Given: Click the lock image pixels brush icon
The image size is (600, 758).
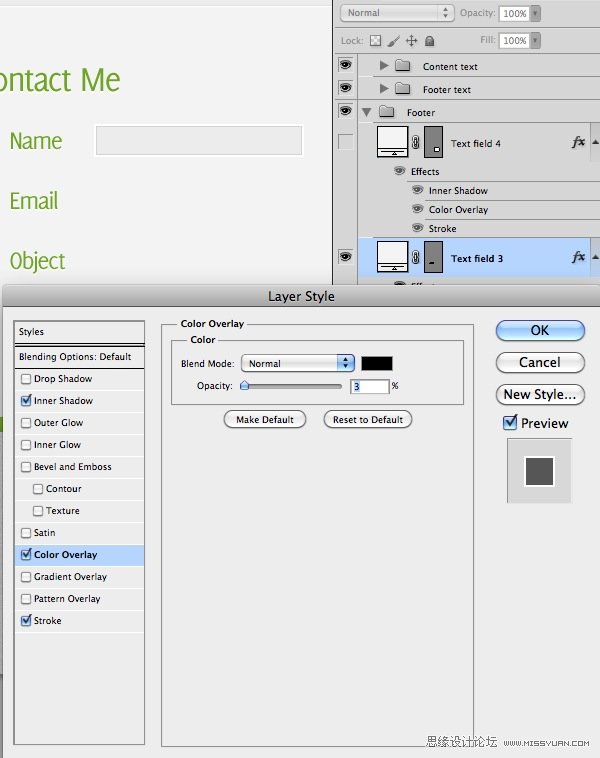Looking at the screenshot, I should tap(394, 41).
